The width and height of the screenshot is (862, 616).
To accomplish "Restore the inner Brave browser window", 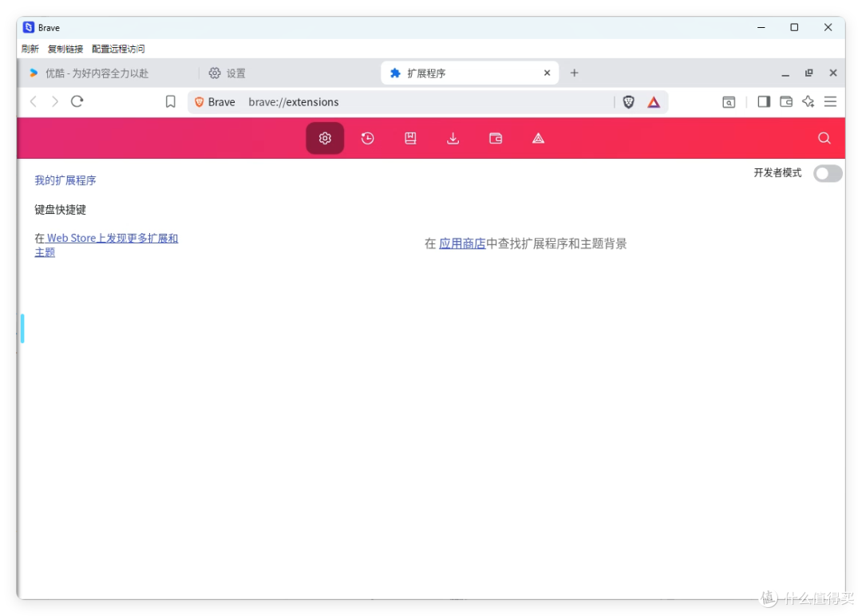I will [809, 73].
